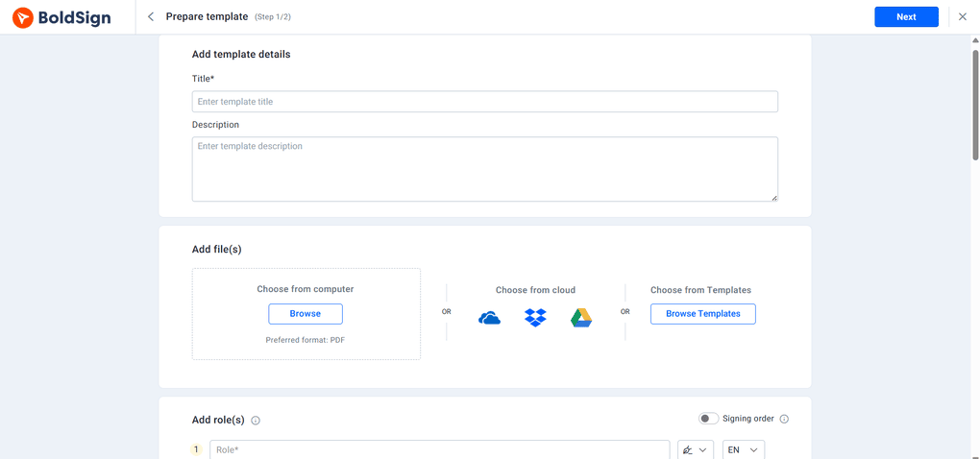Go back using the left chevron arrow
Image resolution: width=980 pixels, height=459 pixels.
tap(151, 16)
